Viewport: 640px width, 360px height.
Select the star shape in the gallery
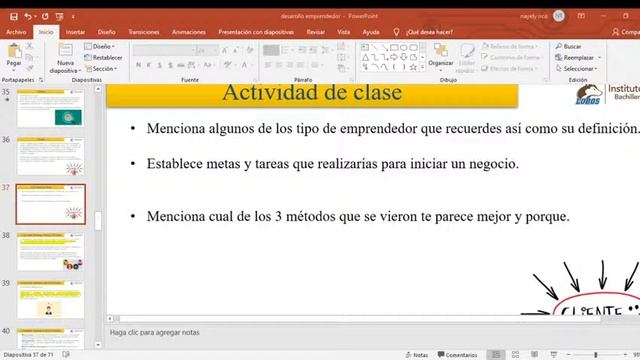click(413, 67)
